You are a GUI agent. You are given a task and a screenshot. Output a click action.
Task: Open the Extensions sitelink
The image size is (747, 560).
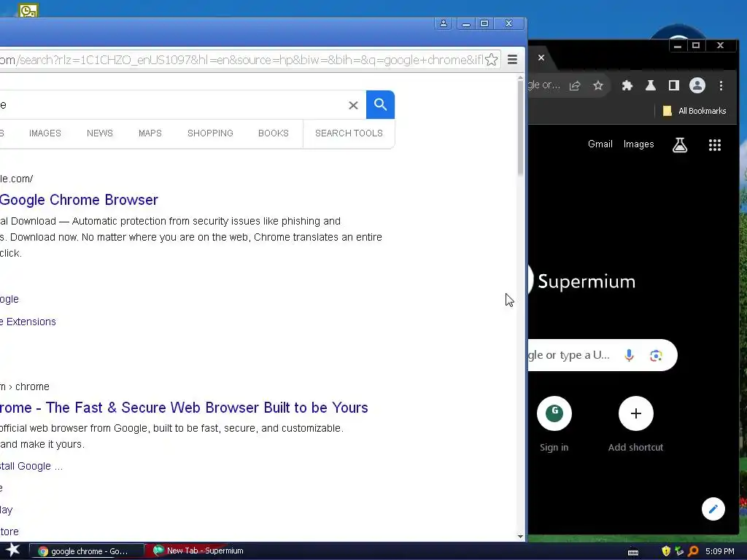[28, 322]
